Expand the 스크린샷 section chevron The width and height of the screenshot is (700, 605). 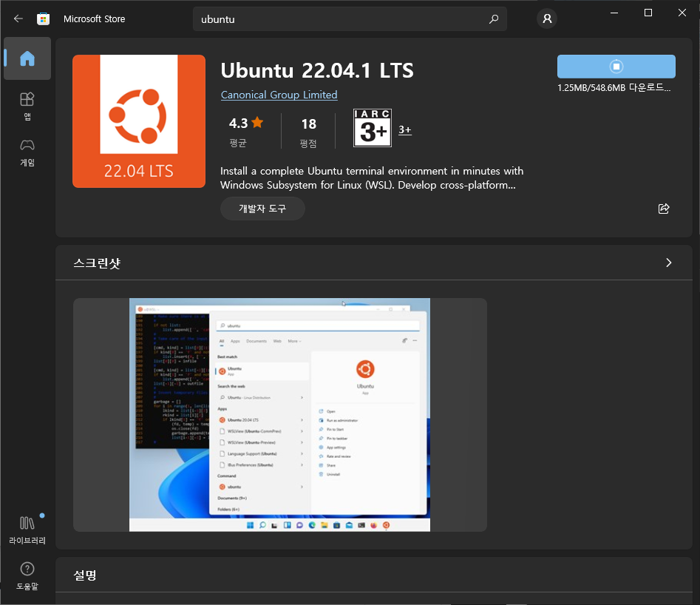coord(668,263)
